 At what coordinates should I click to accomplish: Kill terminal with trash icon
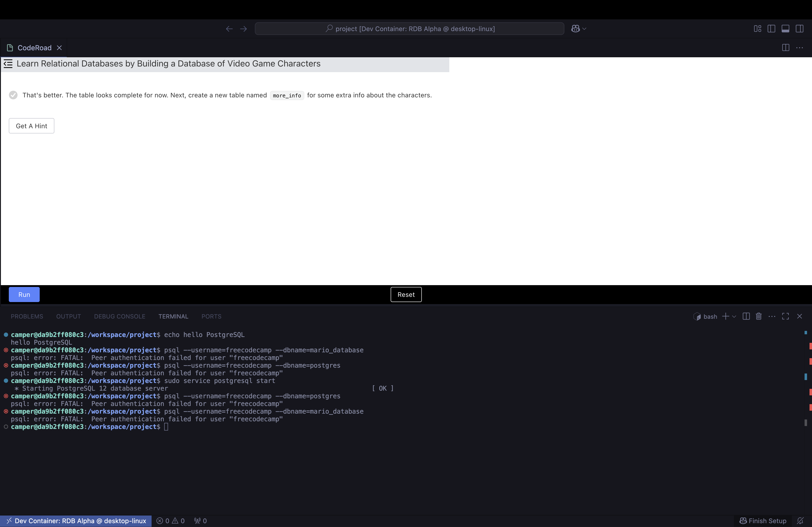[x=759, y=316]
